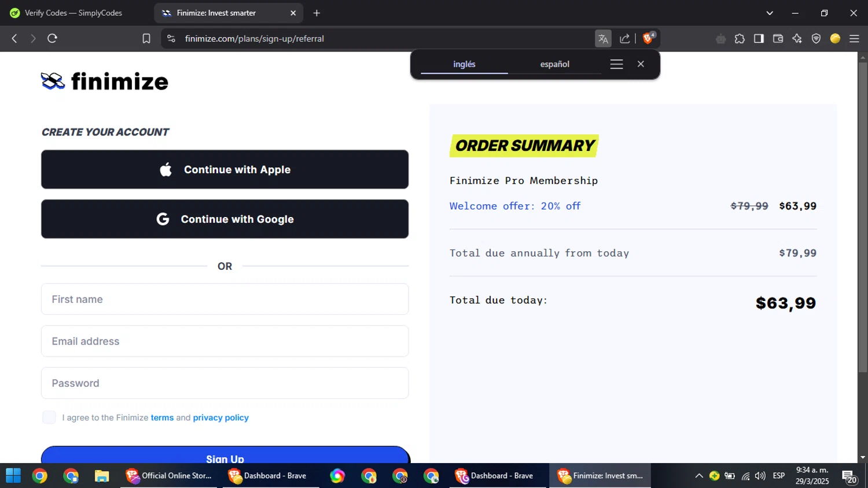Screen dimensions: 868x488
Task: Open browser extensions puzzle icon
Action: tap(740, 39)
